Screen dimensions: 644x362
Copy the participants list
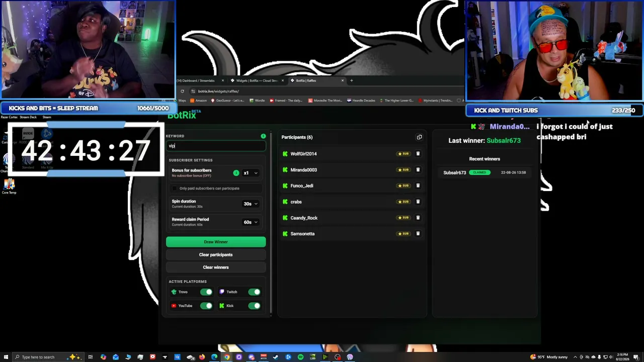(x=419, y=137)
